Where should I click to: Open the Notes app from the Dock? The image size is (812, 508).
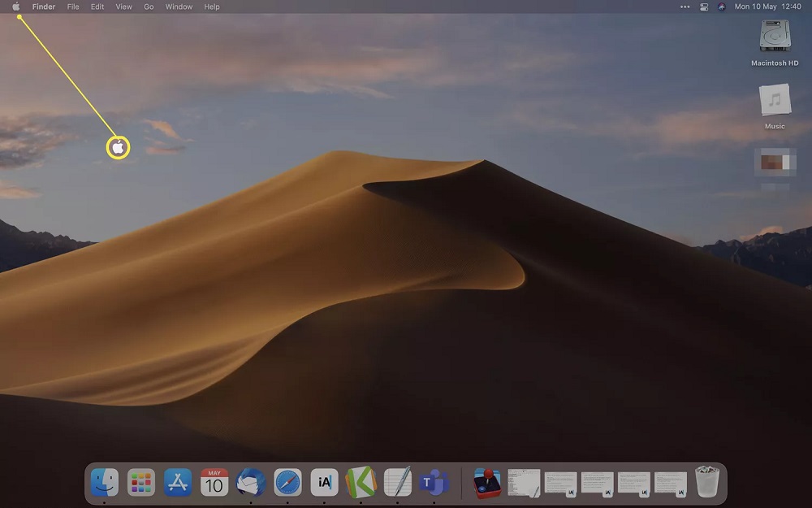click(397, 482)
